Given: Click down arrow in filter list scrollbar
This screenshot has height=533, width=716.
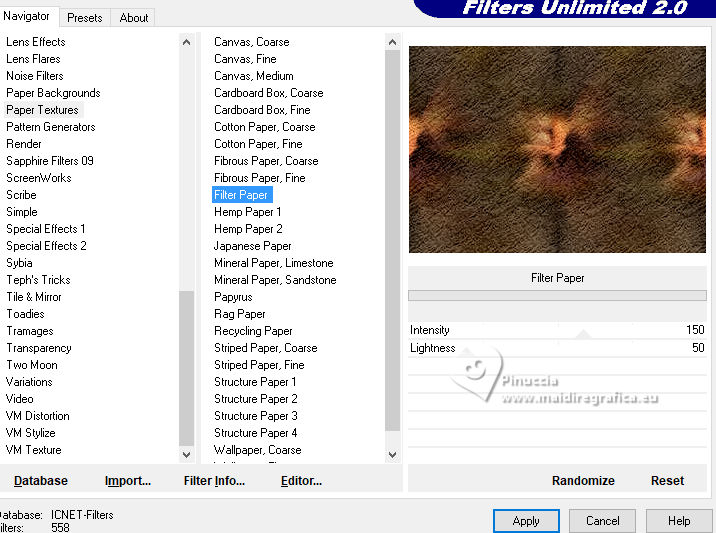Looking at the screenshot, I should (x=392, y=454).
